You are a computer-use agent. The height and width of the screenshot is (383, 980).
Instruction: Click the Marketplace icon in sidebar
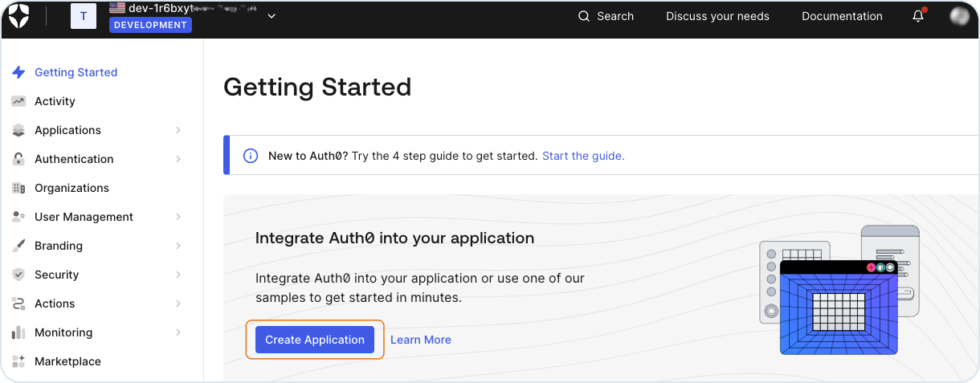pyautogui.click(x=18, y=361)
